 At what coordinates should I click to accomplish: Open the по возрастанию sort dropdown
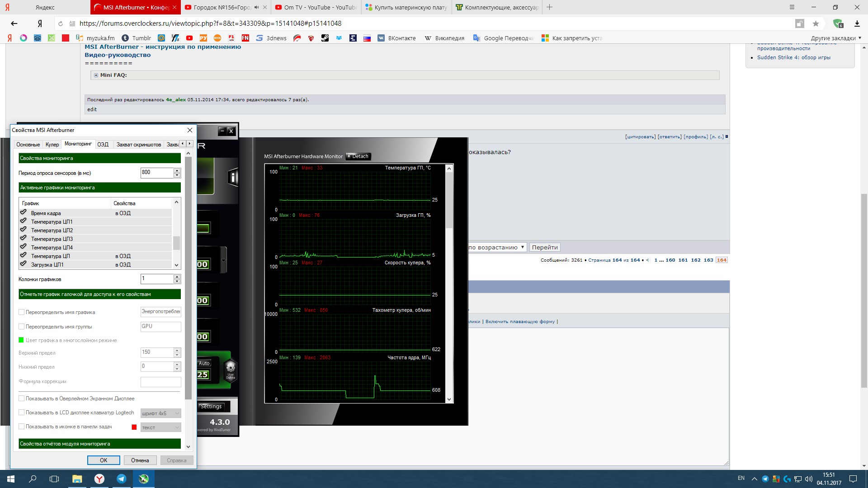[496, 247]
